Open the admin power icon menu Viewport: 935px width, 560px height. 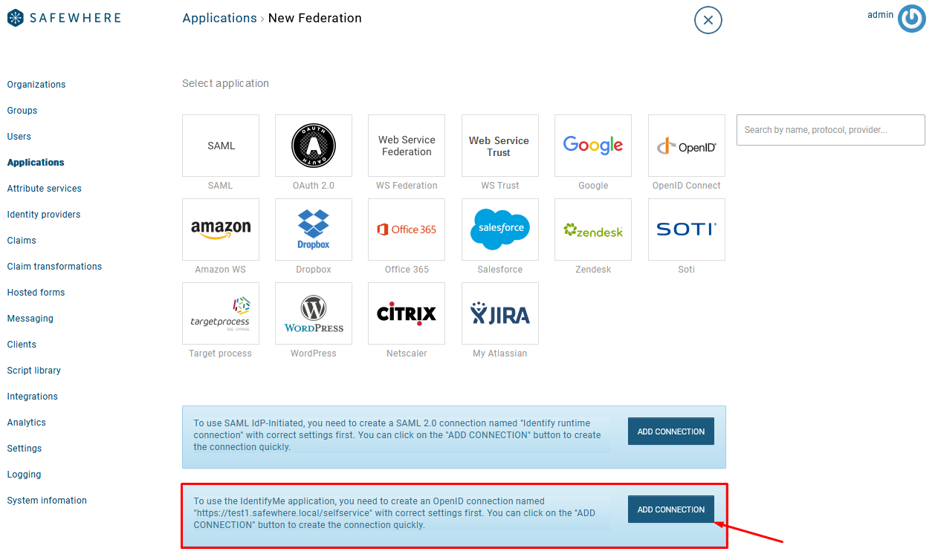coord(911,19)
